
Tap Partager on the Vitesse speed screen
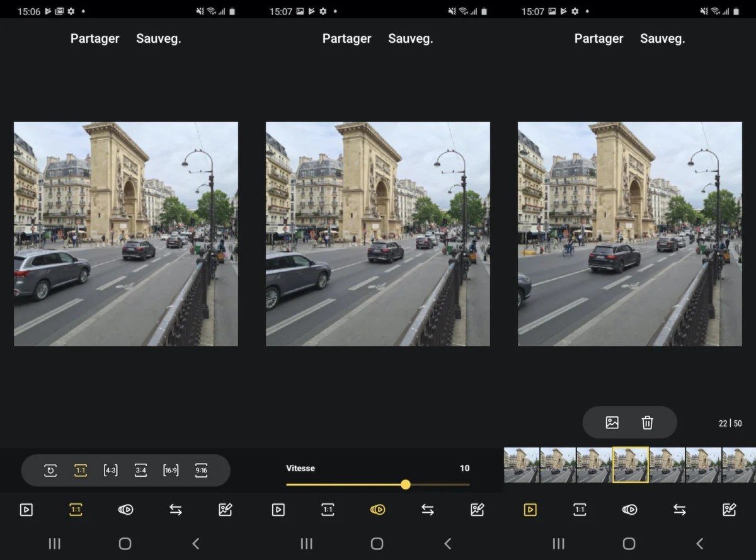coord(347,38)
